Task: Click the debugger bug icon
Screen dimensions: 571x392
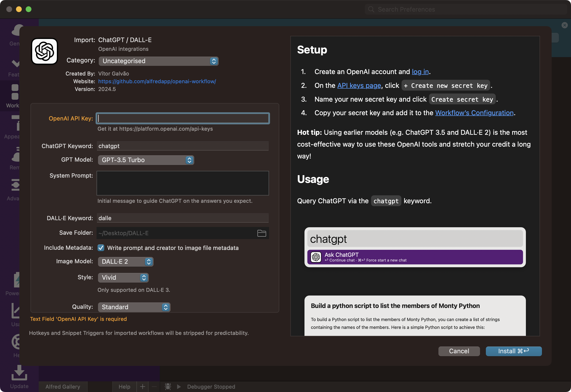Action: click(x=168, y=387)
